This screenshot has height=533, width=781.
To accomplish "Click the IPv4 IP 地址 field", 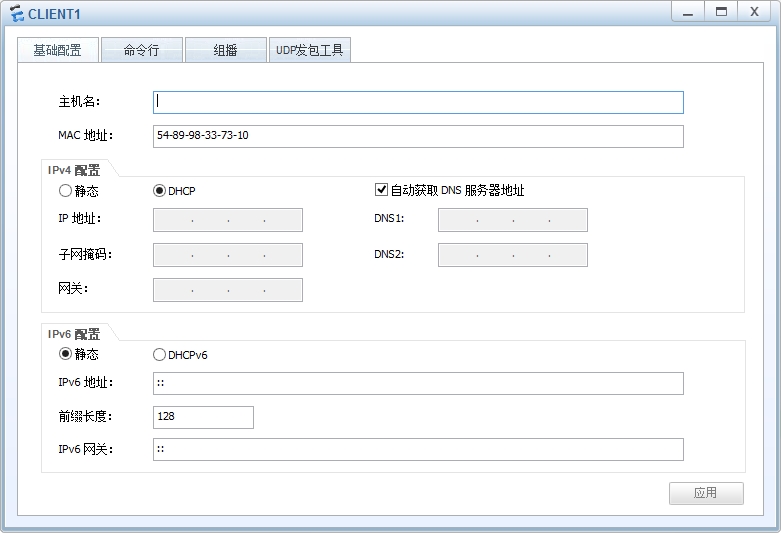I will [228, 220].
